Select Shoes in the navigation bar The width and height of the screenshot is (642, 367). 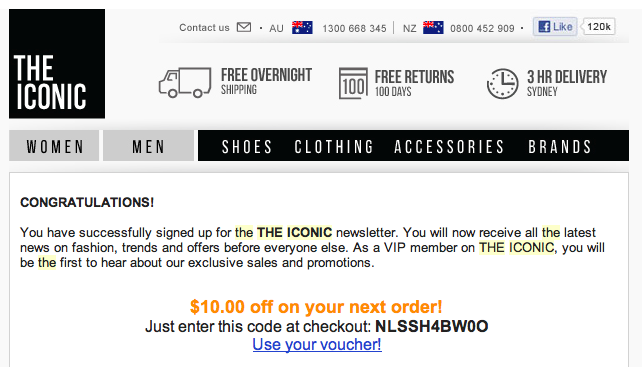click(247, 147)
